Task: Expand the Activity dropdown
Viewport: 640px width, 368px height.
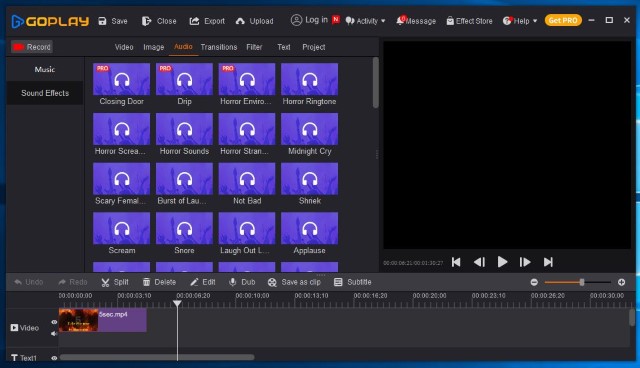Action: (x=365, y=21)
